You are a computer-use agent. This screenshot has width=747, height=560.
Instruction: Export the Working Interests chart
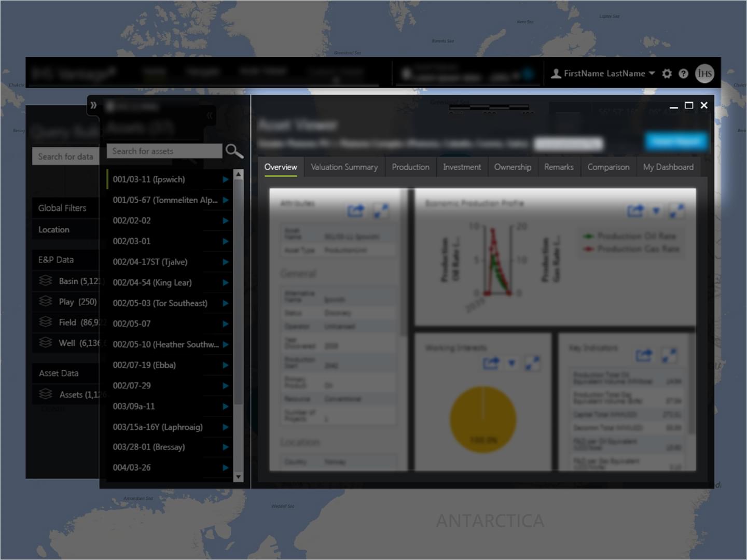(x=491, y=363)
